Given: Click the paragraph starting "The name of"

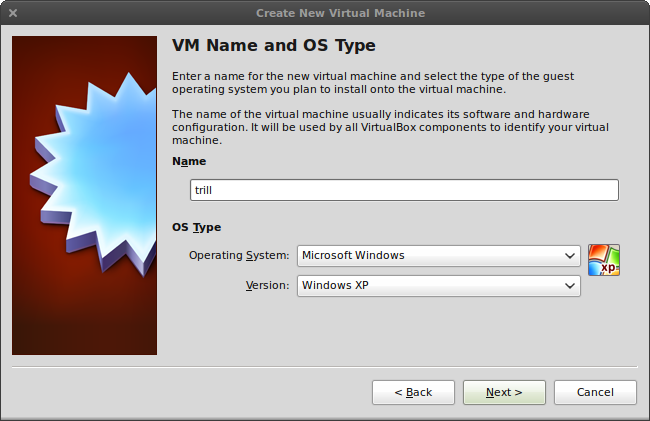Looking at the screenshot, I should [390, 127].
